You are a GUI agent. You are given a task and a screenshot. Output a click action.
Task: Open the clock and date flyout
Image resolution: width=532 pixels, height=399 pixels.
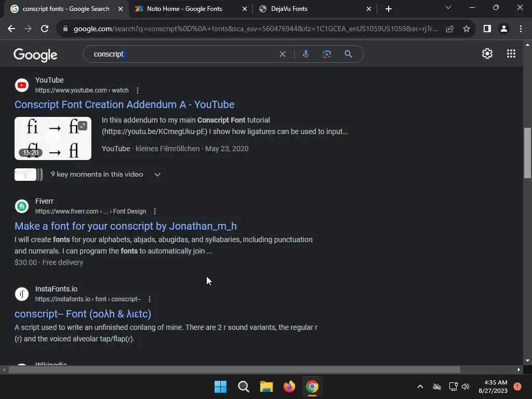pos(493,387)
